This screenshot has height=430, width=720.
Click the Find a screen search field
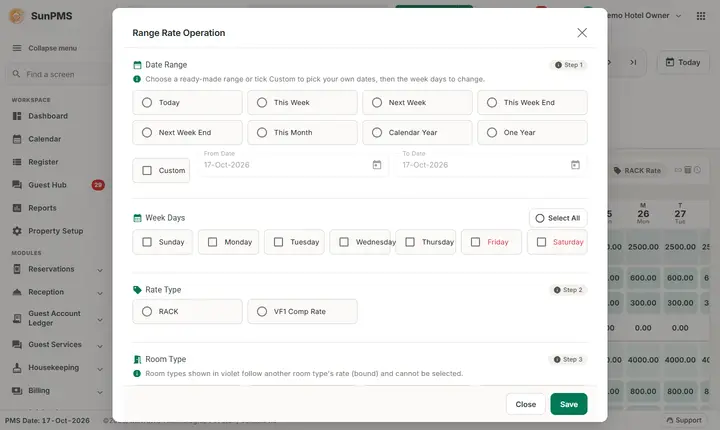click(57, 74)
